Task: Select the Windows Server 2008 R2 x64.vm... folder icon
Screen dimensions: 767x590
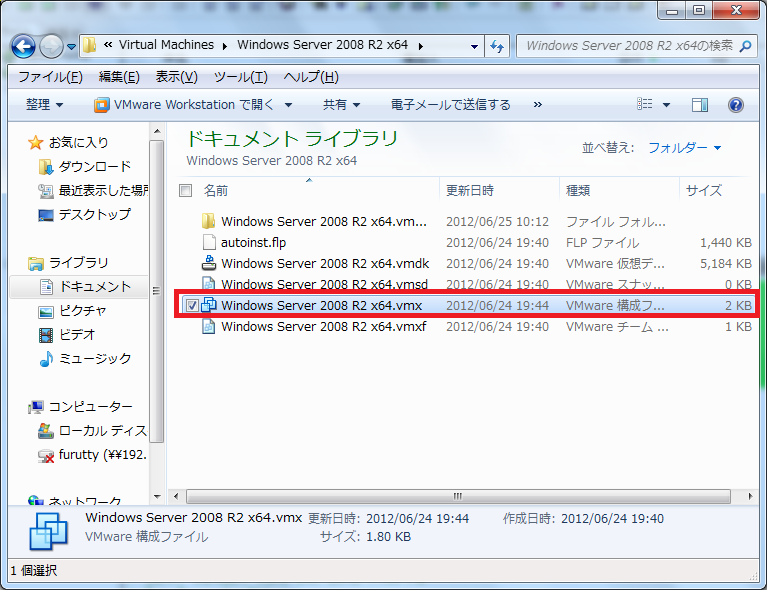Action: point(208,221)
